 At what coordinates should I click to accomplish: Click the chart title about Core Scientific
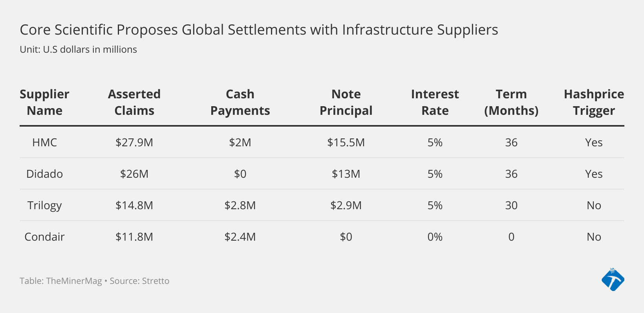point(259,30)
